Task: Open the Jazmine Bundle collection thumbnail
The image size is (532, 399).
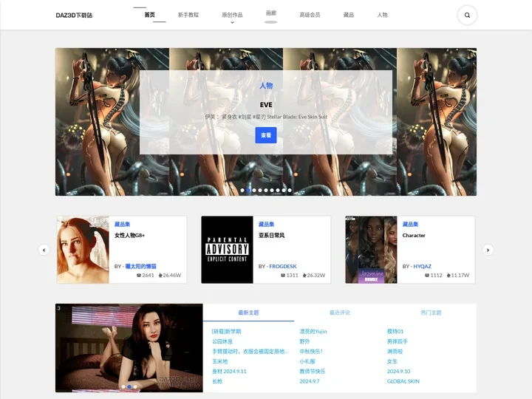Action: (371, 250)
